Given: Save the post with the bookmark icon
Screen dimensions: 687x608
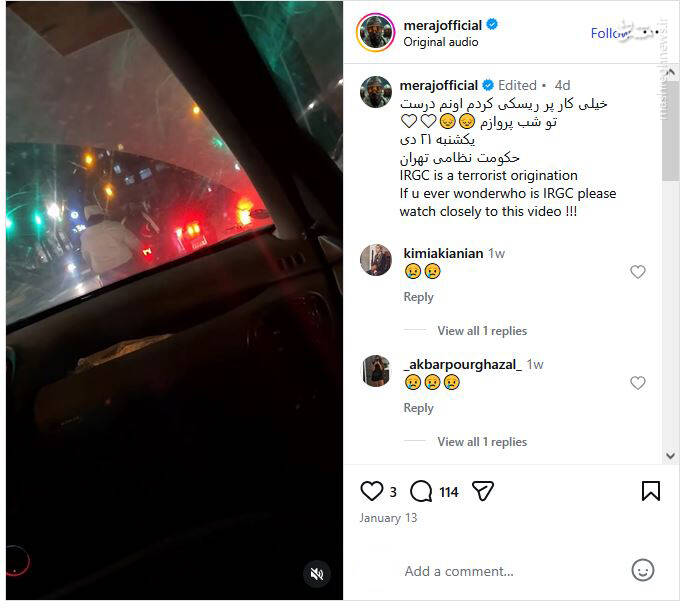Looking at the screenshot, I should (x=651, y=491).
